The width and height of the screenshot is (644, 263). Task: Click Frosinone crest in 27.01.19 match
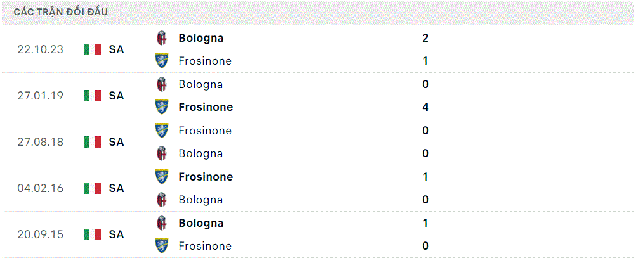162,107
